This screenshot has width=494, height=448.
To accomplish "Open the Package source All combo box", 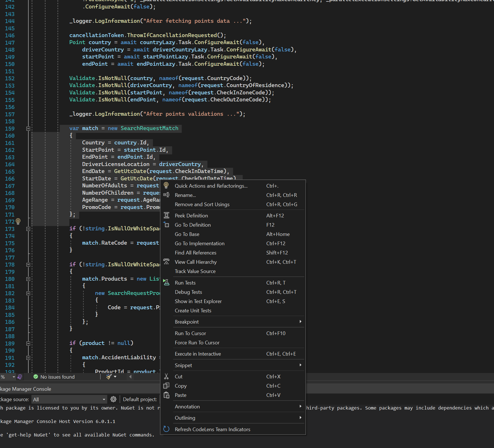I will pyautogui.click(x=69, y=399).
